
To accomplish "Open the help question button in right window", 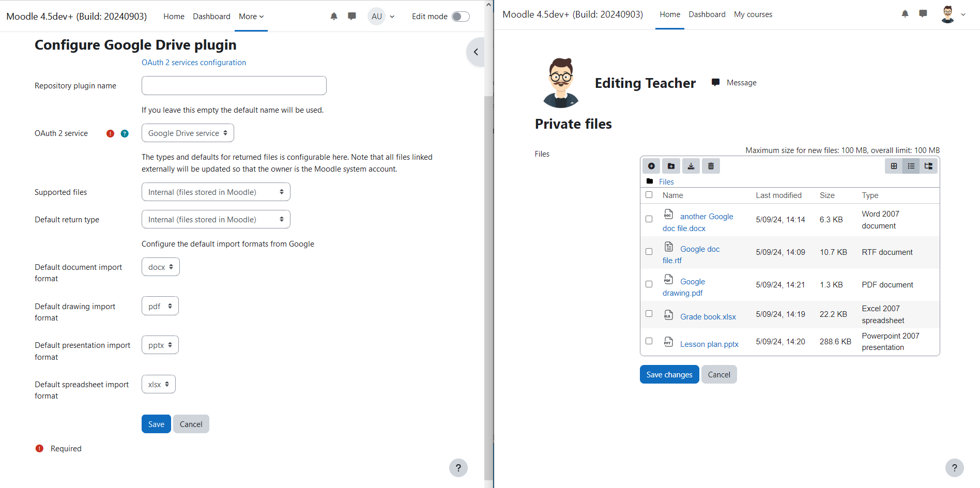I will (955, 468).
